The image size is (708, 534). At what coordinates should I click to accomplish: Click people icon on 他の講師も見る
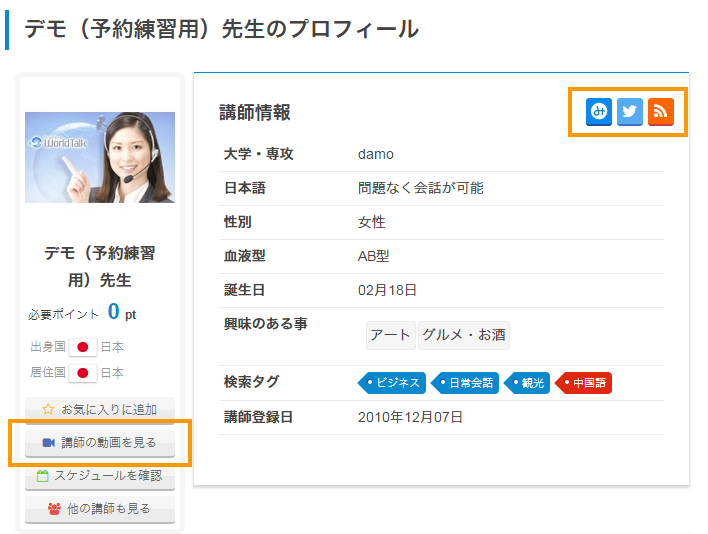click(x=54, y=509)
